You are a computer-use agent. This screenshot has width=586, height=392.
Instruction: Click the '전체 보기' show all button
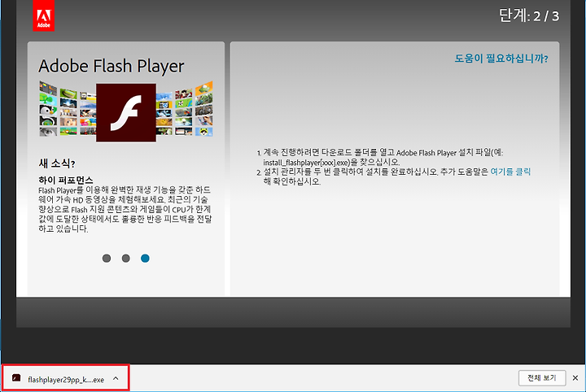click(x=542, y=378)
